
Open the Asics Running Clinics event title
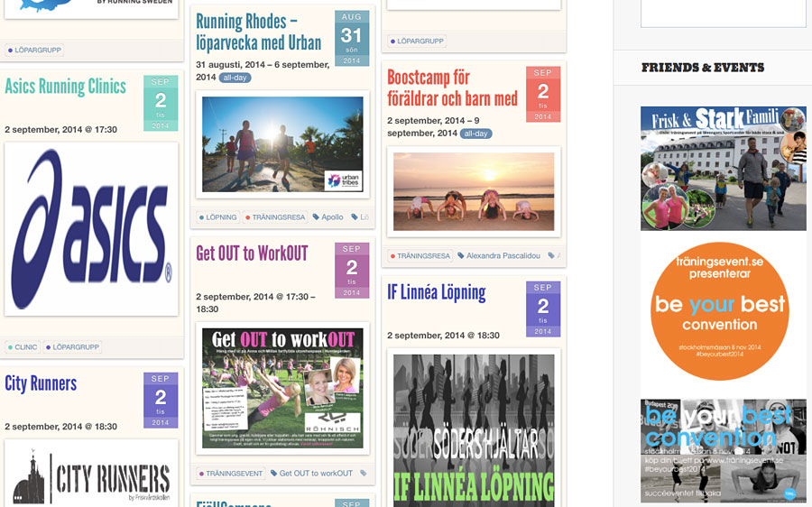(66, 87)
